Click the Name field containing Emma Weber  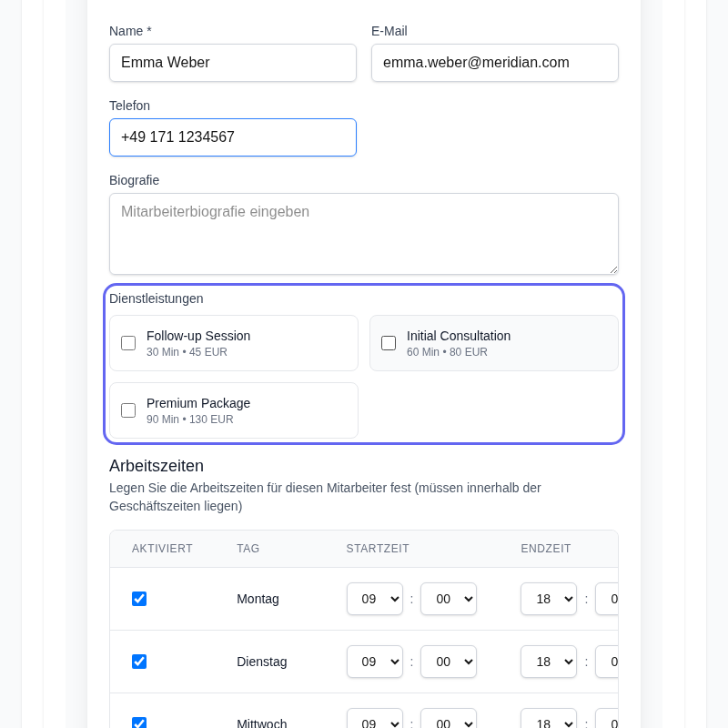233,63
